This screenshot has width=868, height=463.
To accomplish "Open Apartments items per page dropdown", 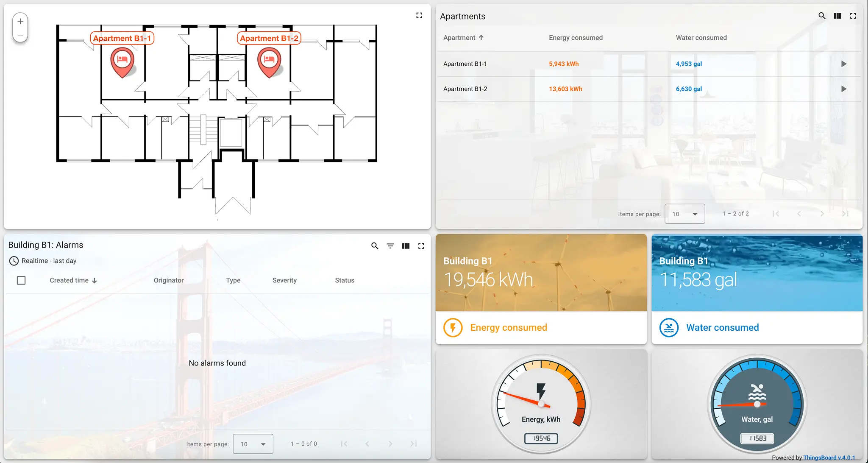I will coord(684,214).
